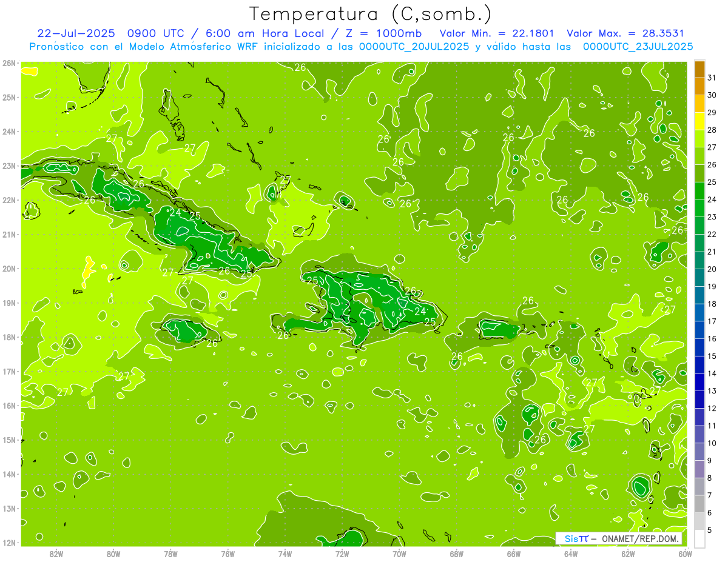Select the "Z = 1000mb" level text
The image size is (728, 562).
tap(383, 33)
